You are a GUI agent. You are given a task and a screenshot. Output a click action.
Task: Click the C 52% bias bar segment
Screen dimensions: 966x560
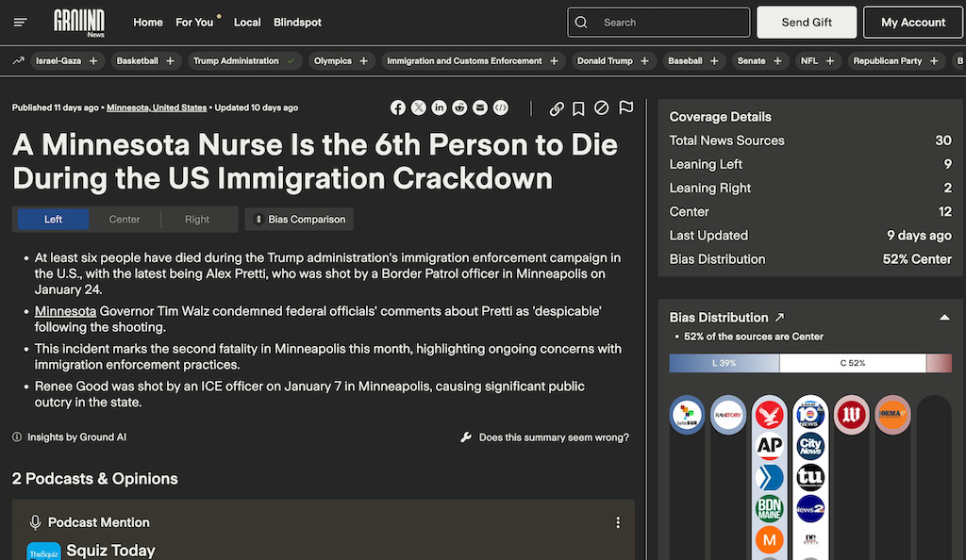coord(853,363)
